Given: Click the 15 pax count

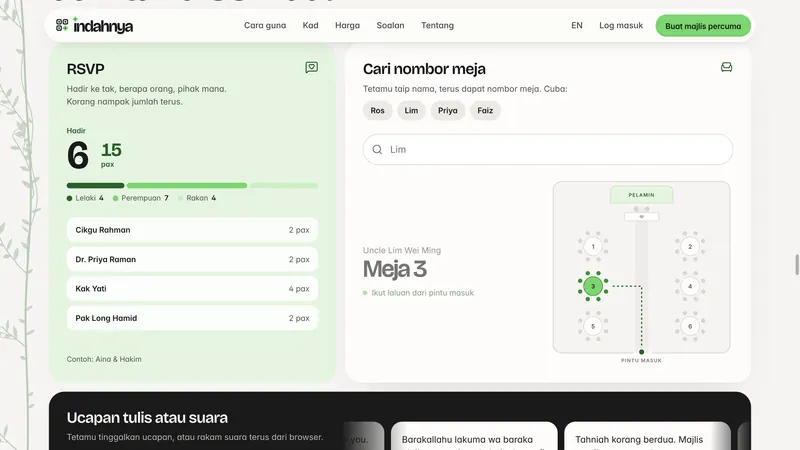Looking at the screenshot, I should [111, 154].
